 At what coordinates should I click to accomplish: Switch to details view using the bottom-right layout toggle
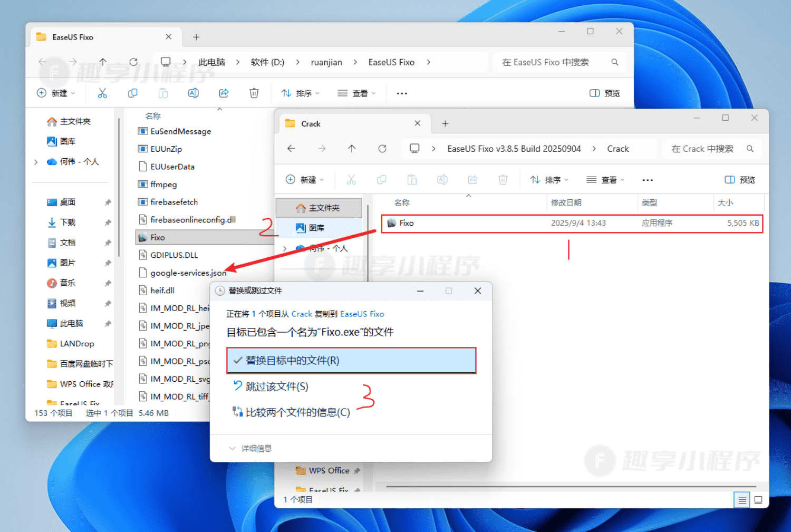742,499
